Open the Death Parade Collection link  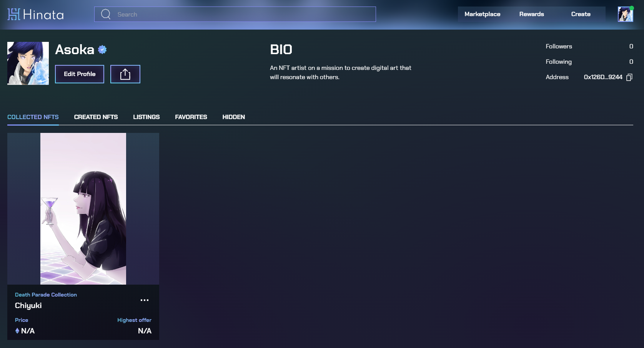[46, 295]
